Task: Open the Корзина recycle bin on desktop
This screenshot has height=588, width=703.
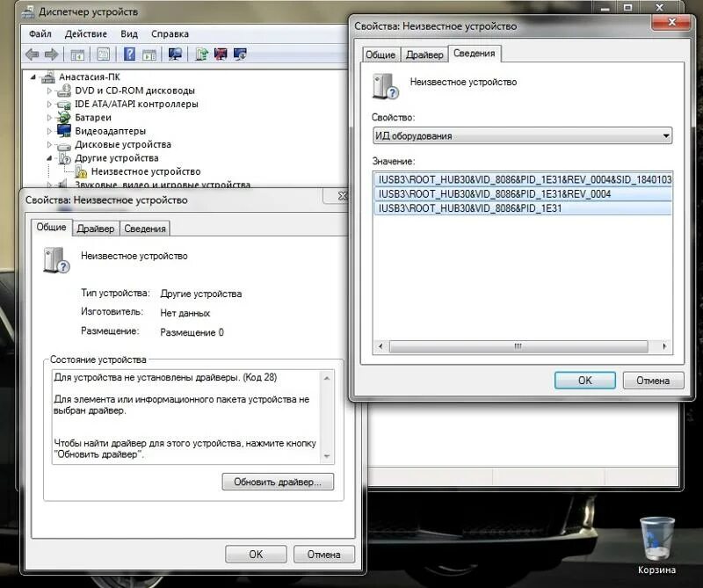Action: pos(656,546)
